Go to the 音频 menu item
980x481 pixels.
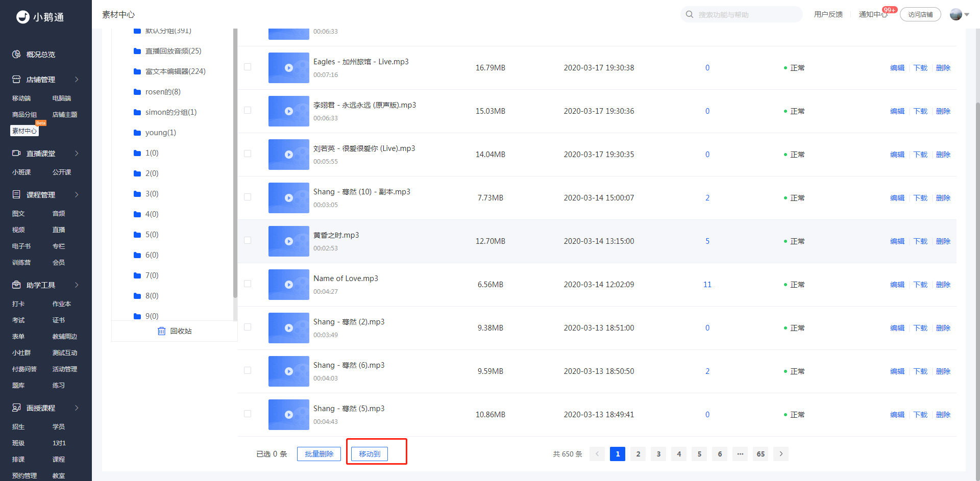(59, 213)
